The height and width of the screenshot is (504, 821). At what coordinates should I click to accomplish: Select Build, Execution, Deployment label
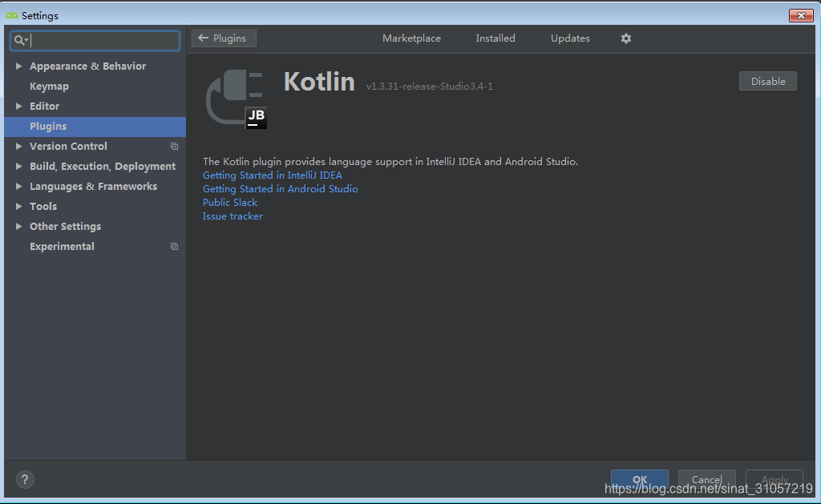pyautogui.click(x=103, y=167)
